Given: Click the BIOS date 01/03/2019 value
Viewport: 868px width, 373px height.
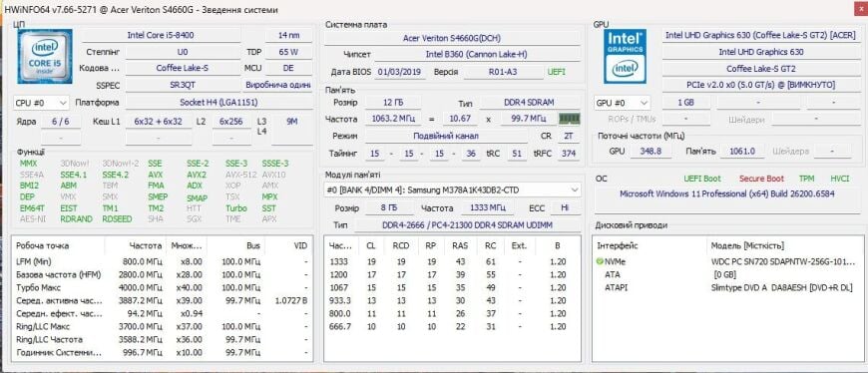Looking at the screenshot, I should click(399, 72).
